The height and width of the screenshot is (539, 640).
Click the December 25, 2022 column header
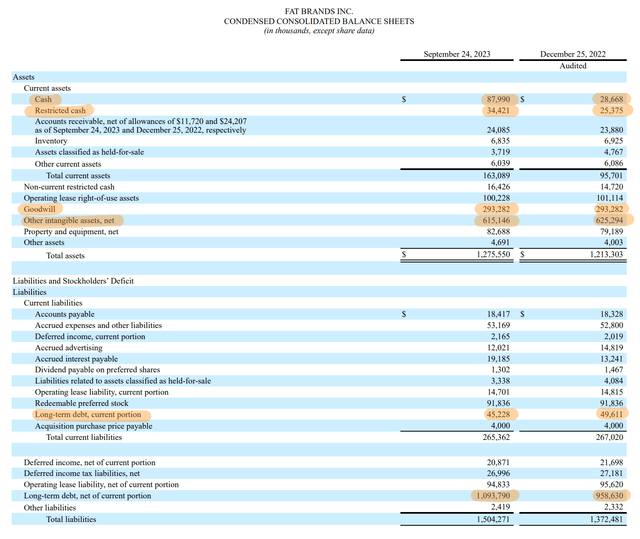[573, 54]
